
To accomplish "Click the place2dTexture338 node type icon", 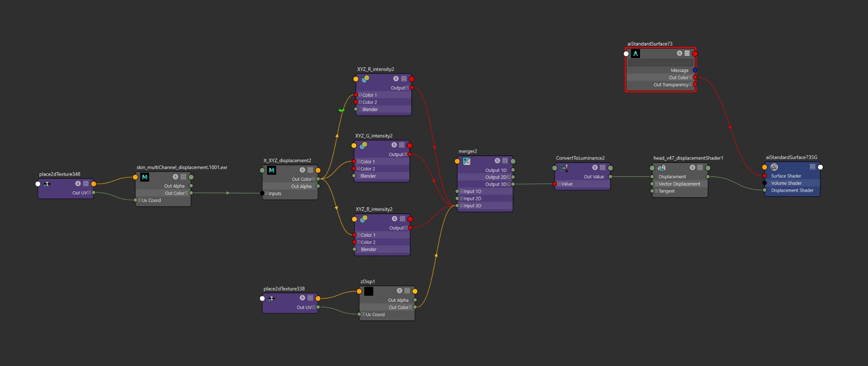I will point(271,298).
